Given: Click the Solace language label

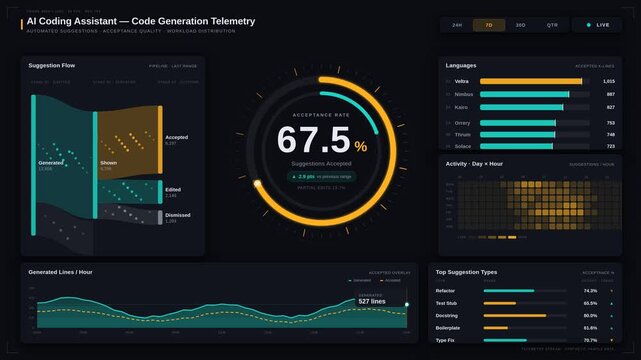Looking at the screenshot, I should click(463, 146).
